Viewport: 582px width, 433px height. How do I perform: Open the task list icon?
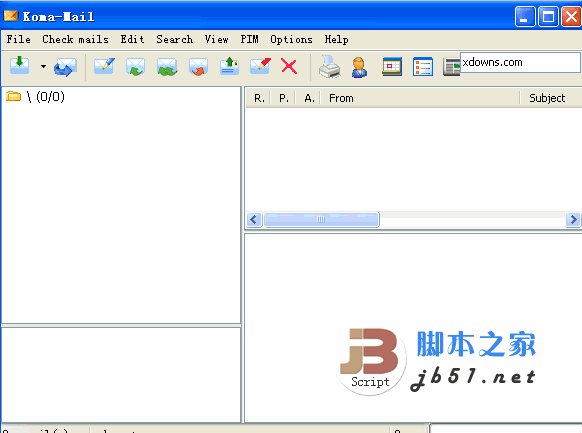(423, 67)
